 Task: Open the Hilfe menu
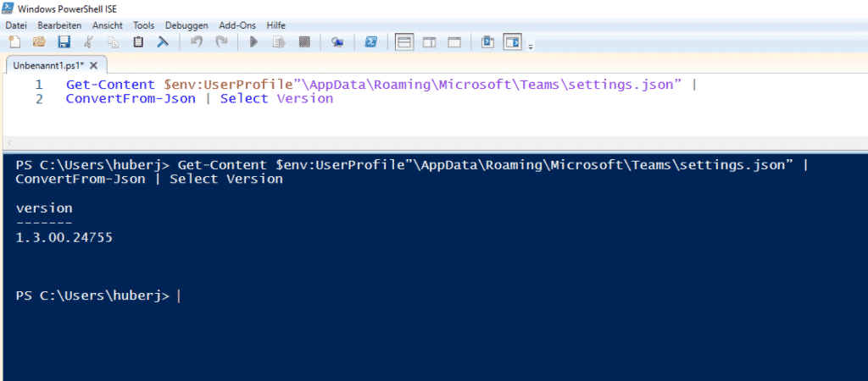point(276,25)
